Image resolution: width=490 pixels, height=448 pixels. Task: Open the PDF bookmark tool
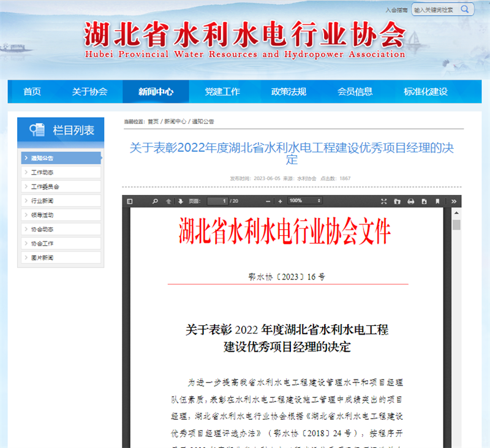[x=437, y=200]
